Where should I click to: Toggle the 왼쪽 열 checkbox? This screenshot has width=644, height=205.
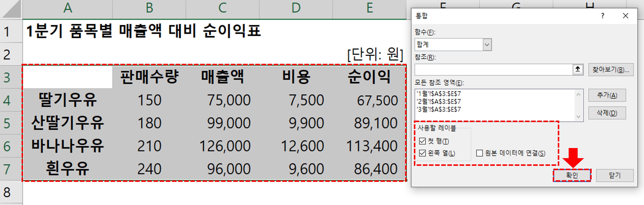click(422, 153)
